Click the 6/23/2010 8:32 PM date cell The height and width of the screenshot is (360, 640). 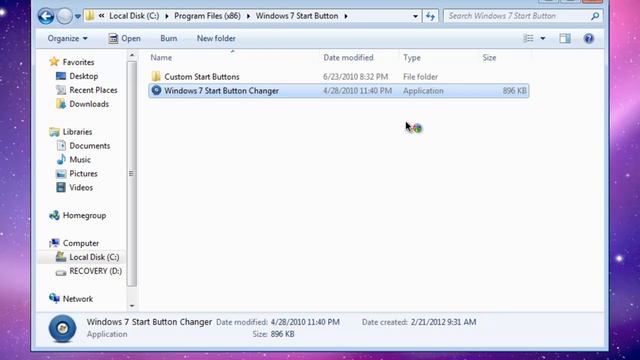click(x=356, y=77)
